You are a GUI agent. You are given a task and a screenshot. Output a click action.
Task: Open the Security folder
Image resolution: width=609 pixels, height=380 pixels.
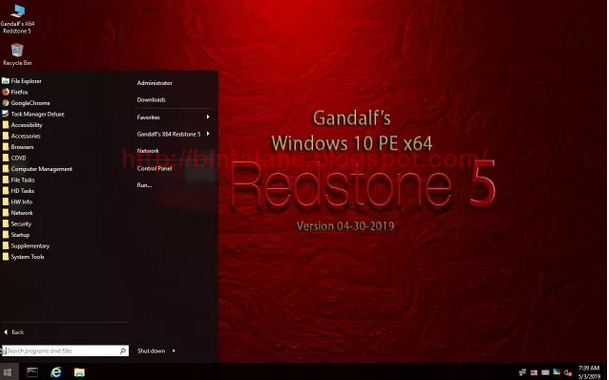tap(17, 224)
